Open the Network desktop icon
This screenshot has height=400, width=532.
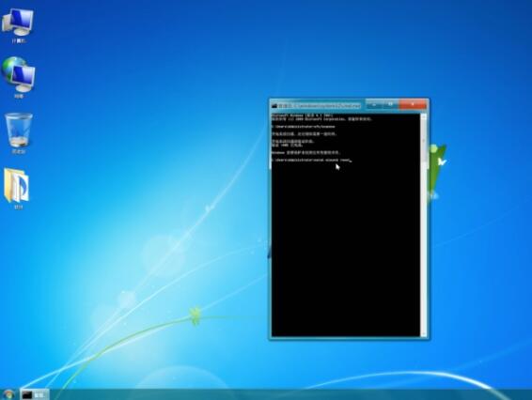(18, 77)
